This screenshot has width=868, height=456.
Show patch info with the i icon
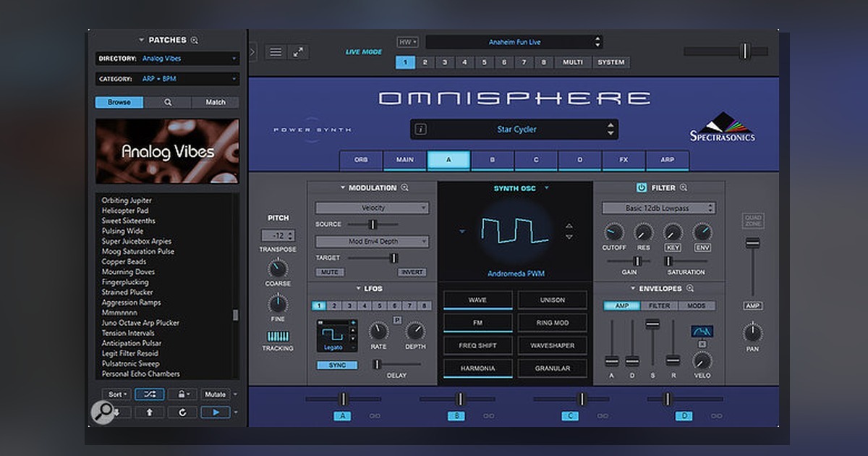click(421, 130)
